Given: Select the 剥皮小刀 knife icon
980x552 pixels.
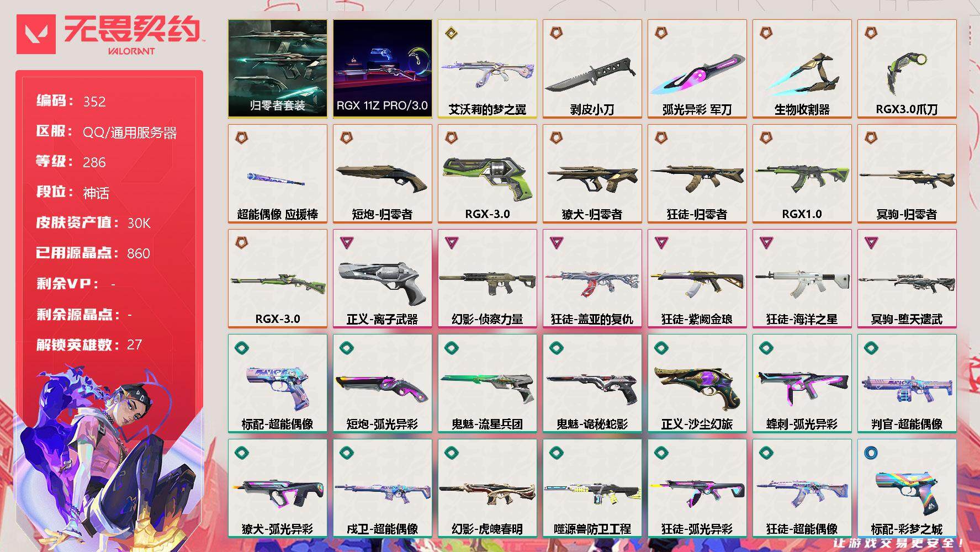Looking at the screenshot, I should pos(592,68).
